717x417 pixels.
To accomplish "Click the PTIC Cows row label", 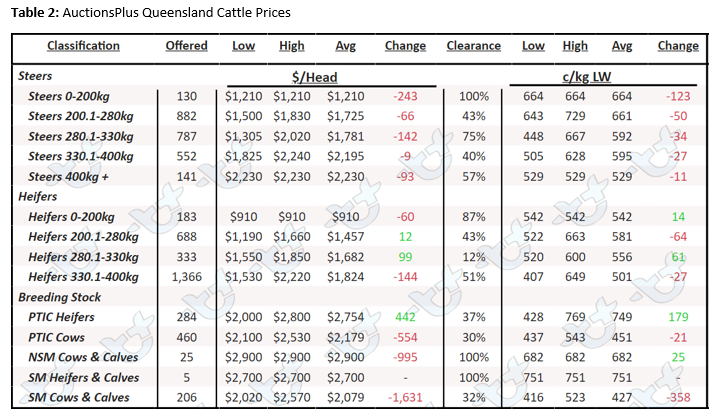I will (x=56, y=337).
